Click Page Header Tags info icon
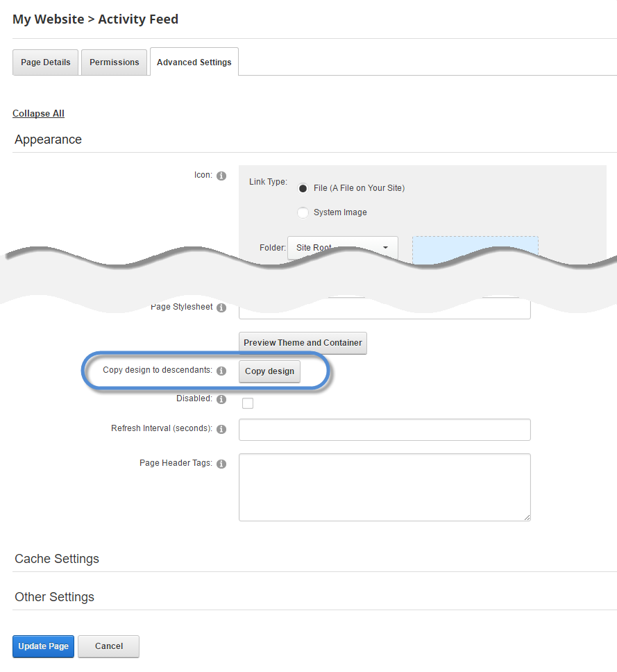Image resolution: width=617 pixels, height=672 pixels. pyautogui.click(x=221, y=463)
